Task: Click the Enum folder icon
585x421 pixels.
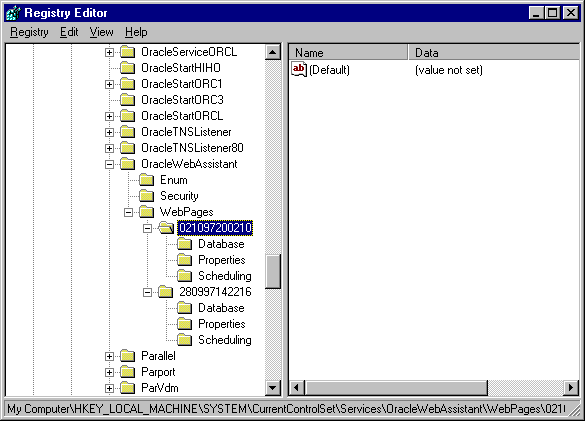Action: (147, 180)
